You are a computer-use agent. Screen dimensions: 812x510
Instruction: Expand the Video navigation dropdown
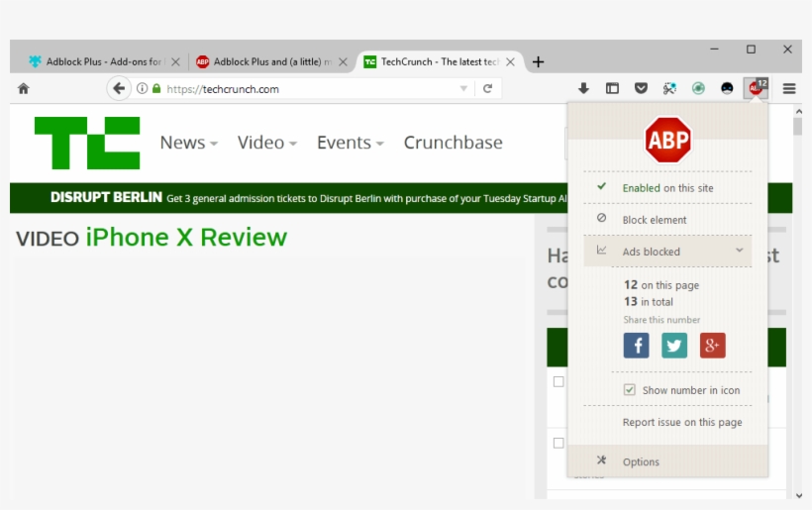266,143
